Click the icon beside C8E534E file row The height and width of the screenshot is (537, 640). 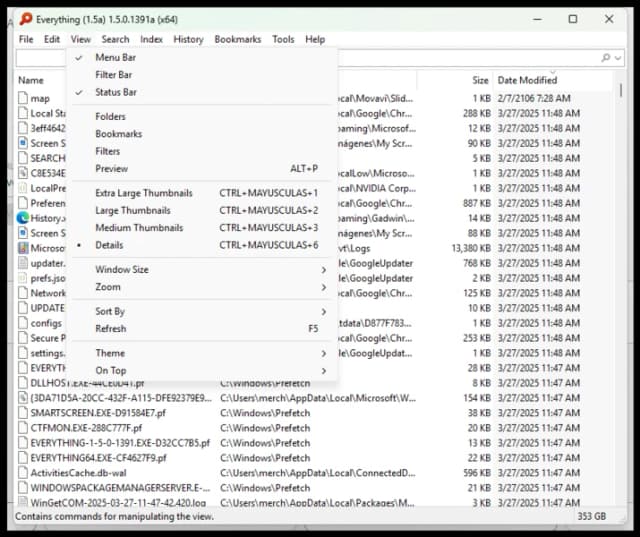click(23, 173)
